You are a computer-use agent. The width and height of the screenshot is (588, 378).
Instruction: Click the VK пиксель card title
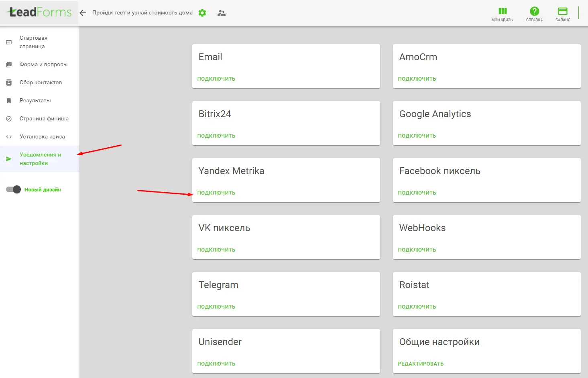pyautogui.click(x=224, y=228)
